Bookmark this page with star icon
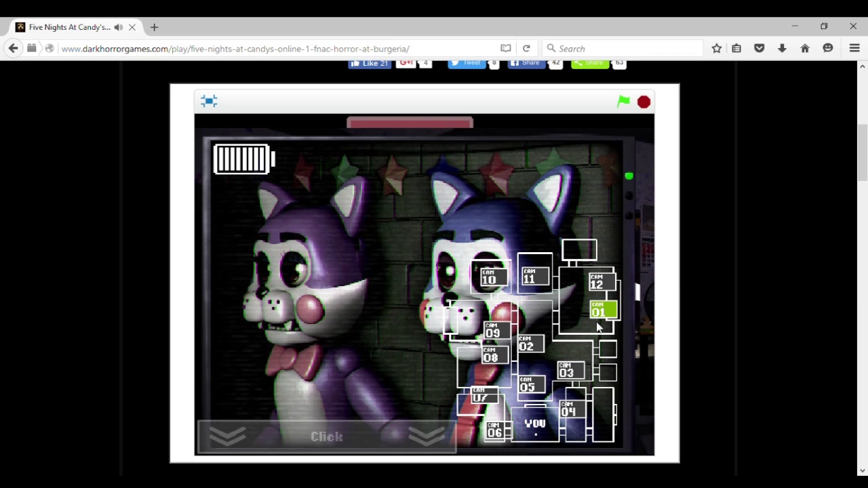868x488 pixels. coord(717,48)
